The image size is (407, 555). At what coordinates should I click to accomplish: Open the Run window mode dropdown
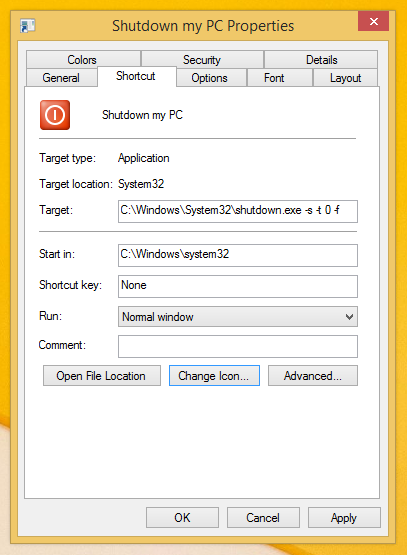click(x=238, y=316)
